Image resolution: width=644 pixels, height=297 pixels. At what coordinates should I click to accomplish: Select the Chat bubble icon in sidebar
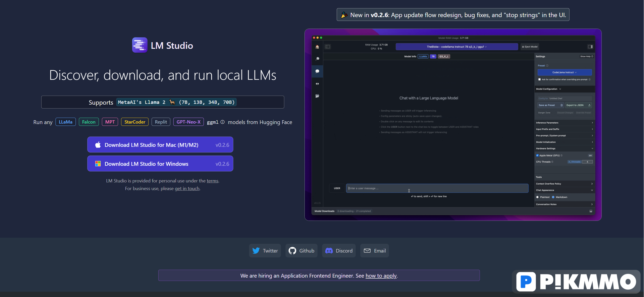tap(317, 71)
